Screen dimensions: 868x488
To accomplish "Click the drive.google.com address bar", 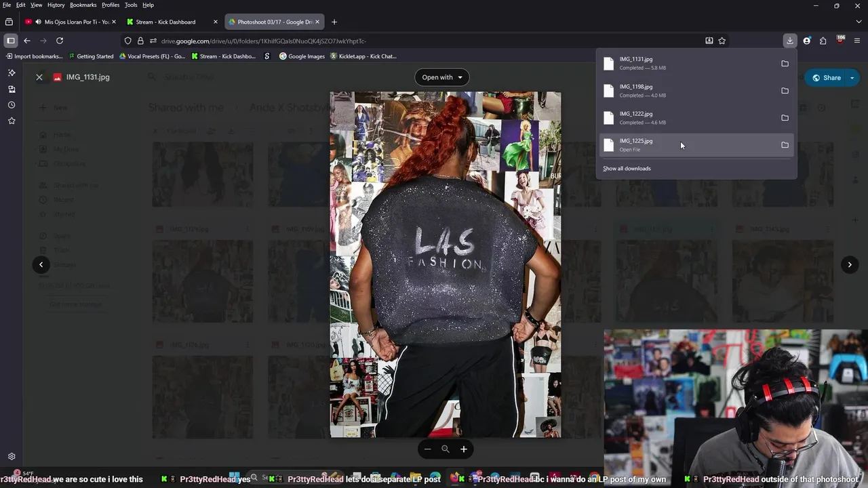I will coord(427,41).
